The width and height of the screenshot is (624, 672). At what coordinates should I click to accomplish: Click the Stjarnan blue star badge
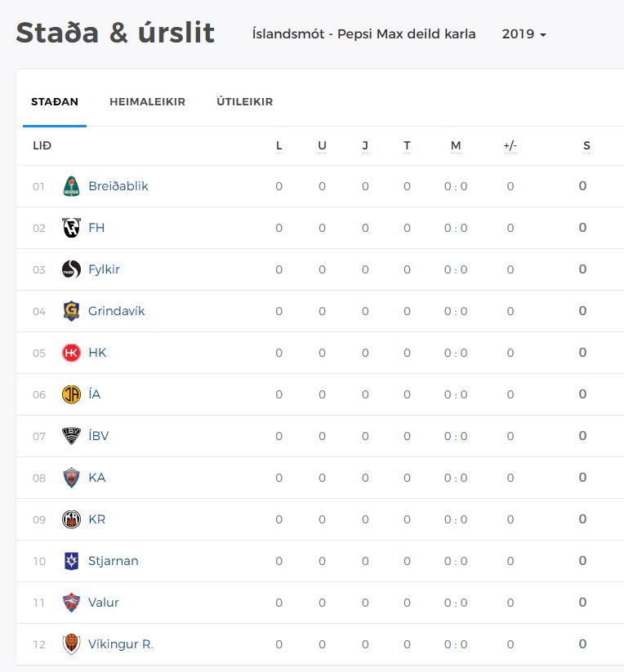pyautogui.click(x=71, y=561)
